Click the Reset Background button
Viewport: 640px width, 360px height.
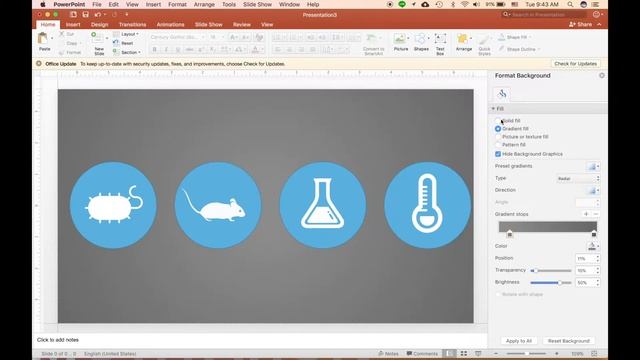point(569,341)
